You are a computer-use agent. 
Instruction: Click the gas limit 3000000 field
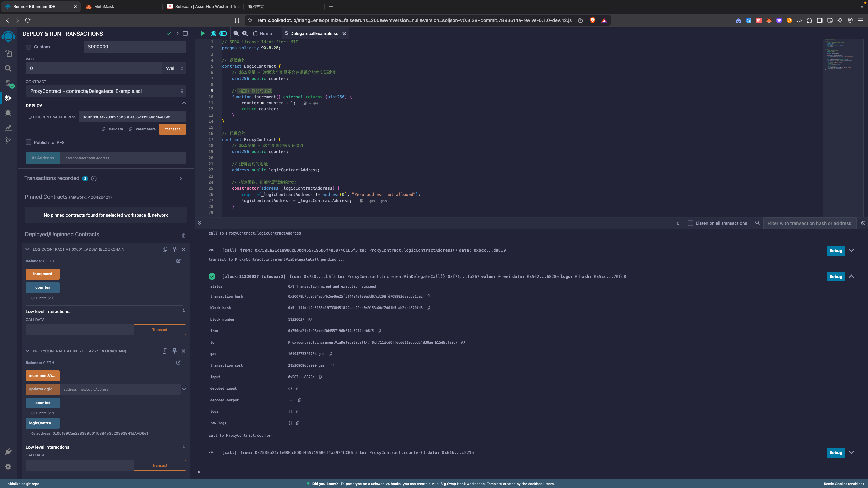click(x=135, y=47)
